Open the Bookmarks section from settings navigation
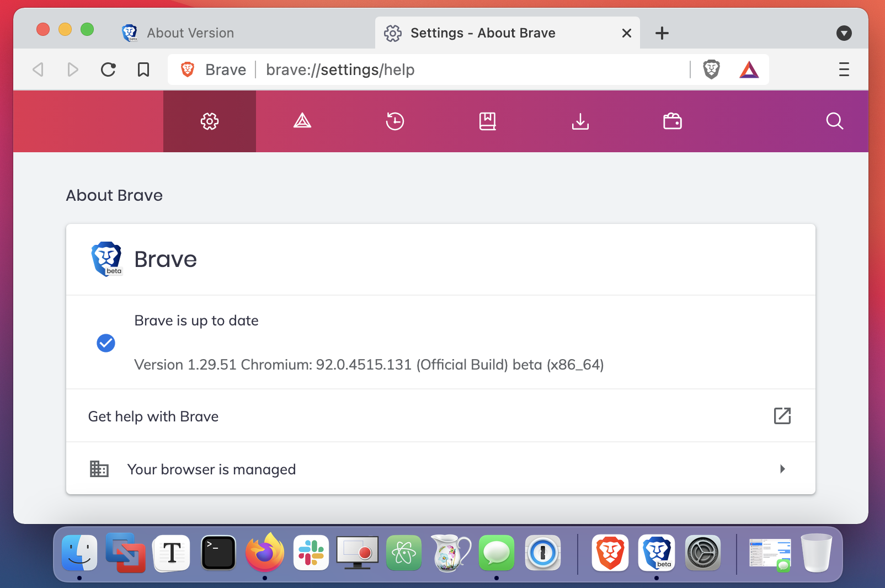This screenshot has width=885, height=588. click(487, 121)
